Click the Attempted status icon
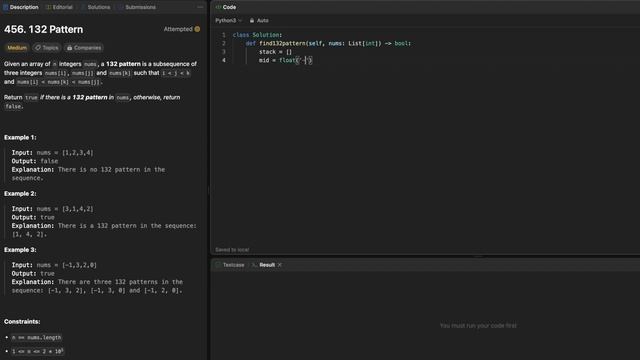Image resolution: width=640 pixels, height=360 pixels. tap(198, 29)
